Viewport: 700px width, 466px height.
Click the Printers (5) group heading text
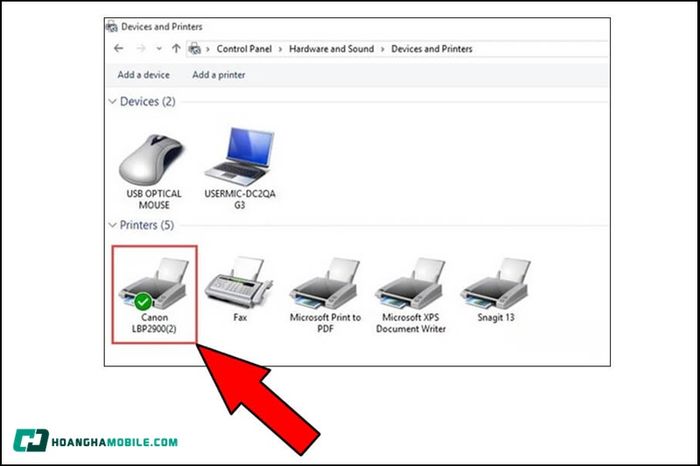pos(147,225)
